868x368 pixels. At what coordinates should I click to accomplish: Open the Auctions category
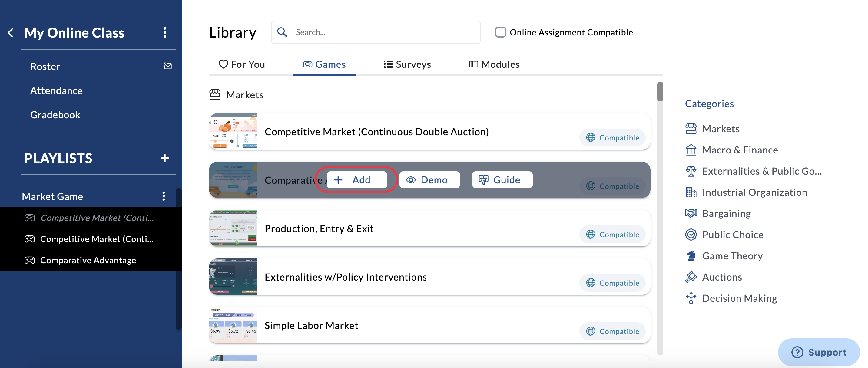coord(722,277)
